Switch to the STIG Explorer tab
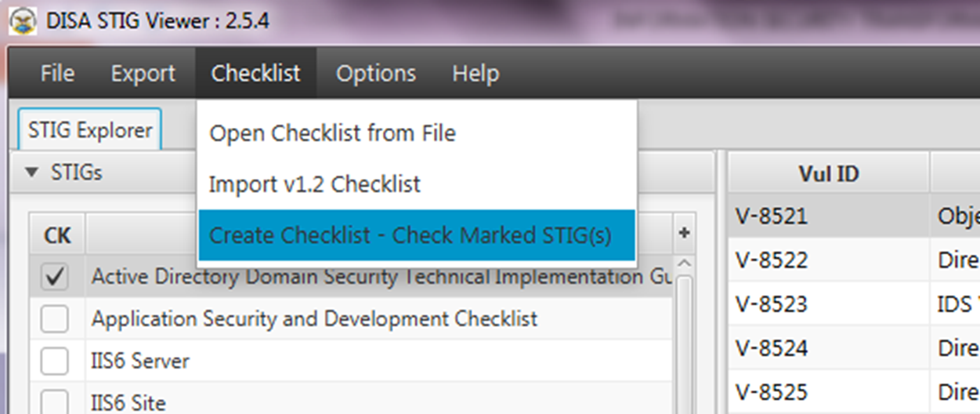980x414 pixels. tap(90, 129)
